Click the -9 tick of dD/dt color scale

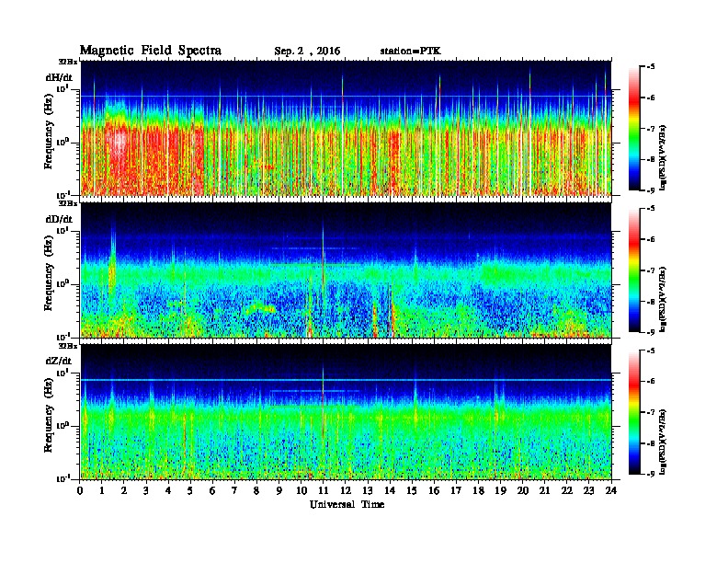click(651, 332)
